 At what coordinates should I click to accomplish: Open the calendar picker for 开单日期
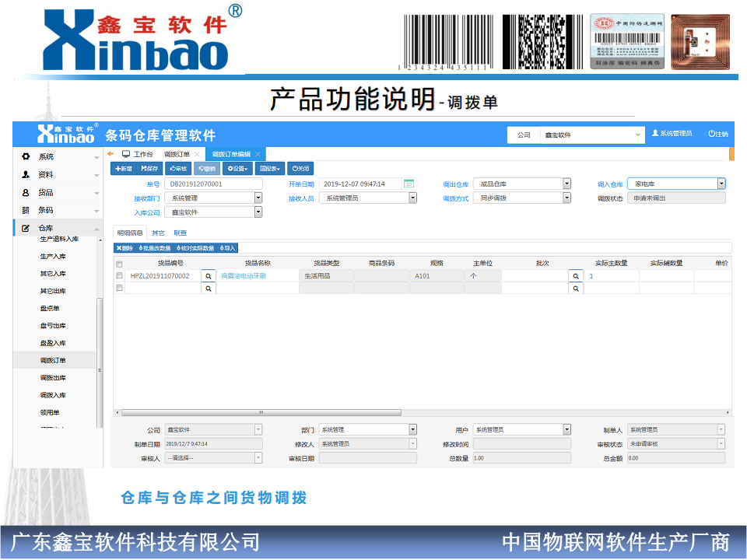tap(409, 184)
